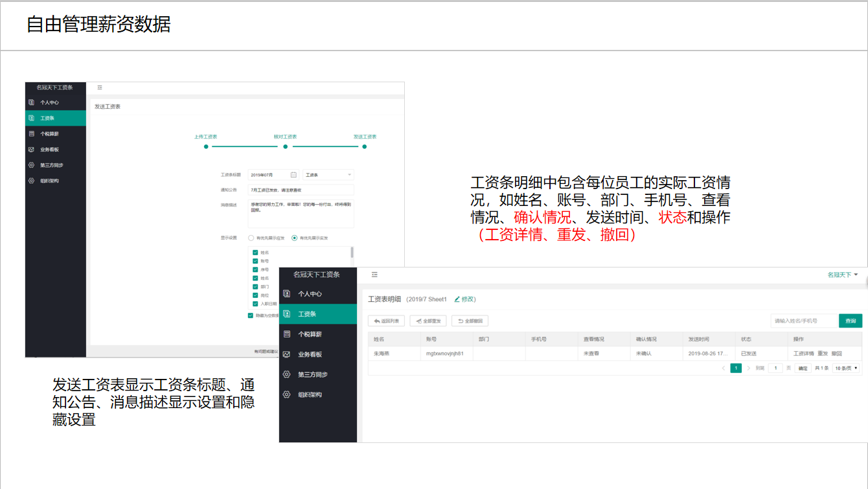Viewport: 868px width, 489px height.
Task: Click 撤回 link in 朱海燕 row
Action: [837, 354]
